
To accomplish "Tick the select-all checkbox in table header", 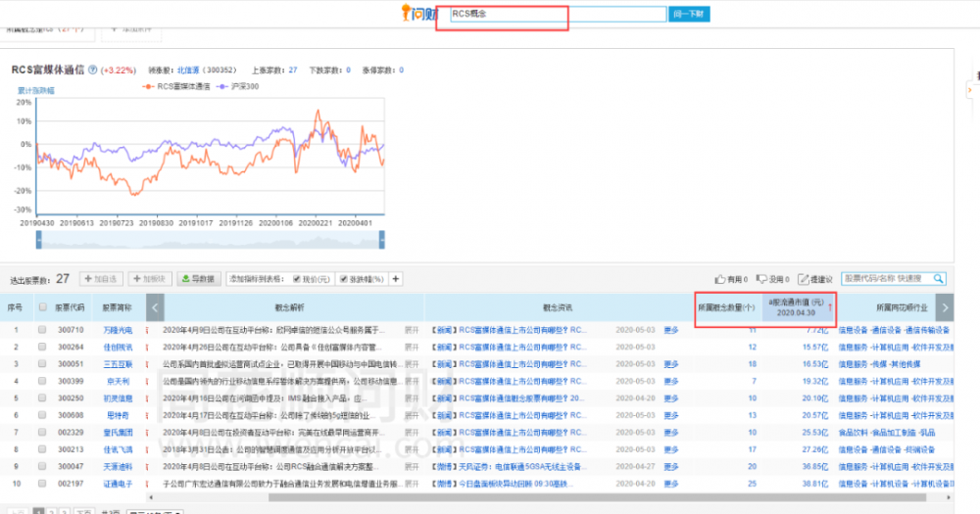I will click(42, 306).
